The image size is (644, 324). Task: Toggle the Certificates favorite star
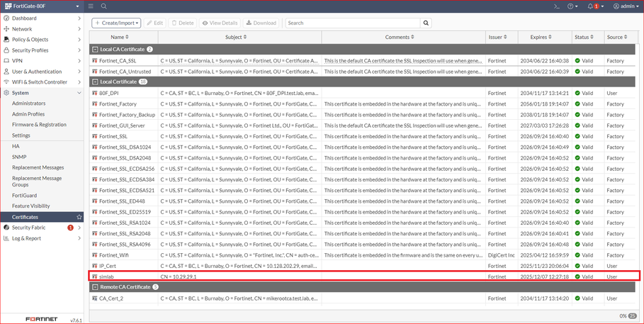[79, 217]
